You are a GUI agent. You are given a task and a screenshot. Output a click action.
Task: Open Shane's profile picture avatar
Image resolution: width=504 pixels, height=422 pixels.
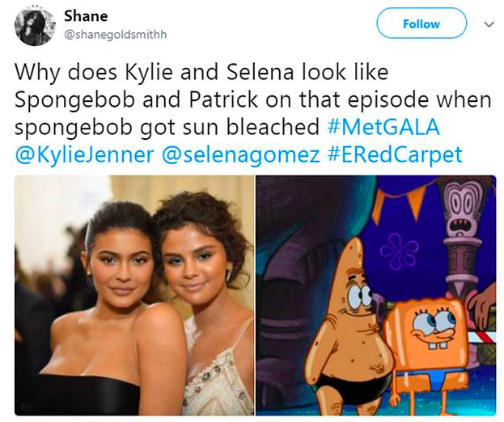(x=35, y=26)
